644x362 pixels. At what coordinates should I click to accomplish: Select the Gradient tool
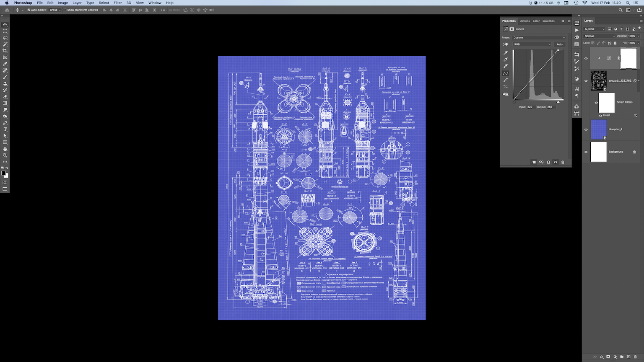(x=5, y=103)
